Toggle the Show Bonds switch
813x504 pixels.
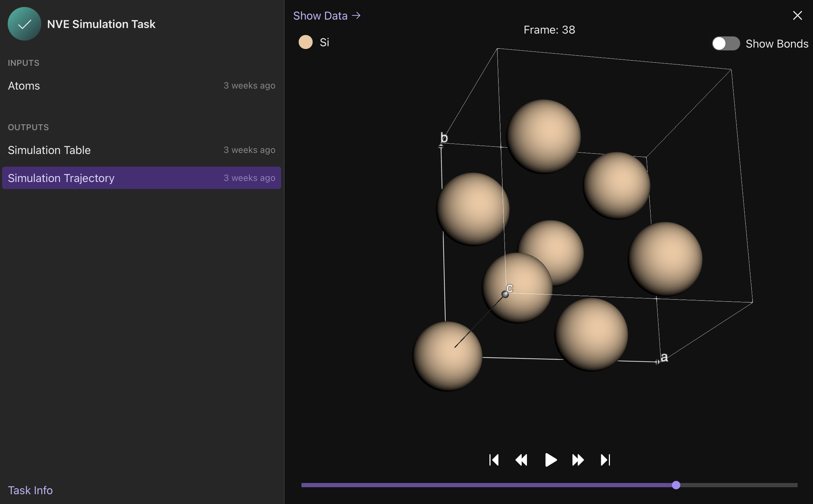(726, 44)
